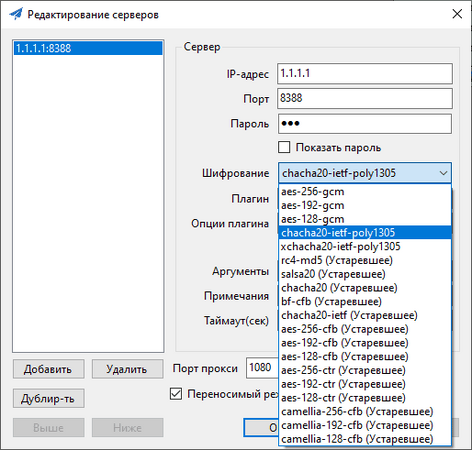Collapse the Шифрование dropdown arrow
The width and height of the screenshot is (472, 450).
(443, 173)
